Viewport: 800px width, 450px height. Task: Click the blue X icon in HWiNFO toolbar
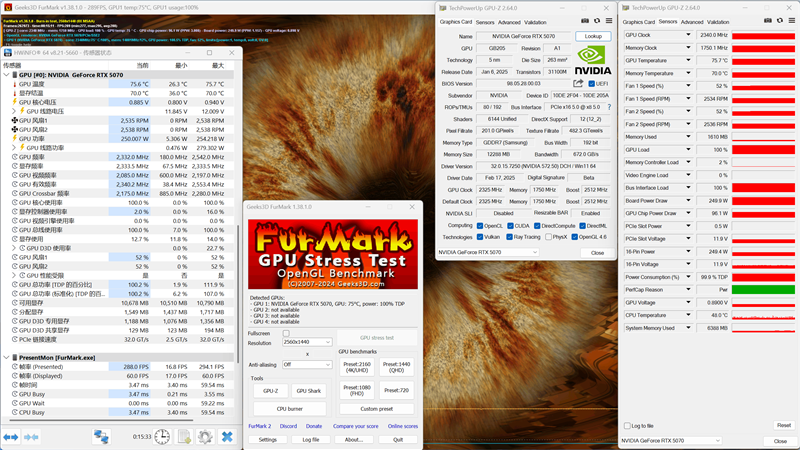(x=227, y=437)
